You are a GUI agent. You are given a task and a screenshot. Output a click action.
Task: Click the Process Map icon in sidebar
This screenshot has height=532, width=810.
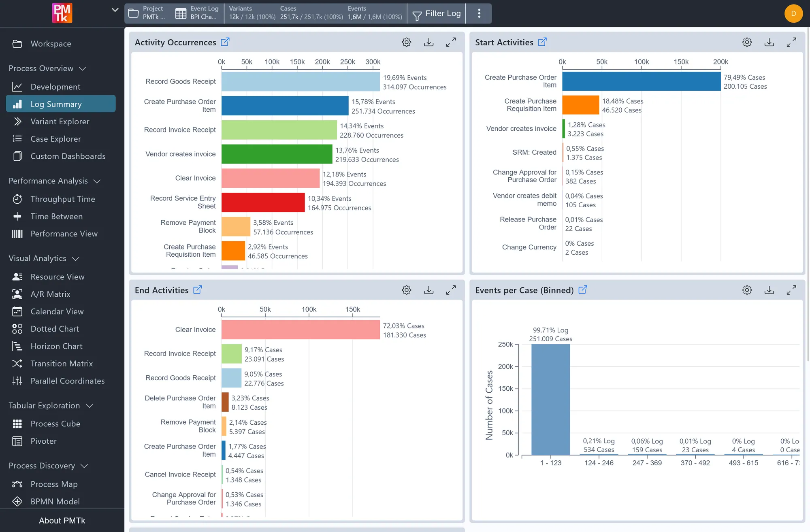coord(17,484)
